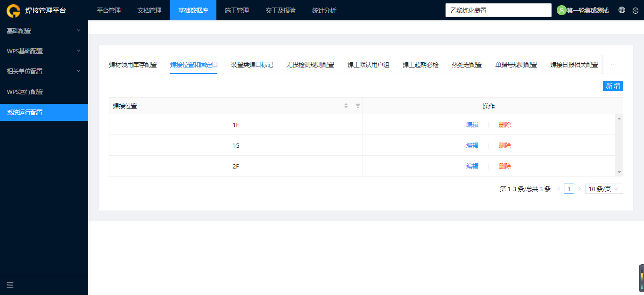Switch to the 焊工超期必检 tab
The image size is (644, 295).
[x=421, y=65]
